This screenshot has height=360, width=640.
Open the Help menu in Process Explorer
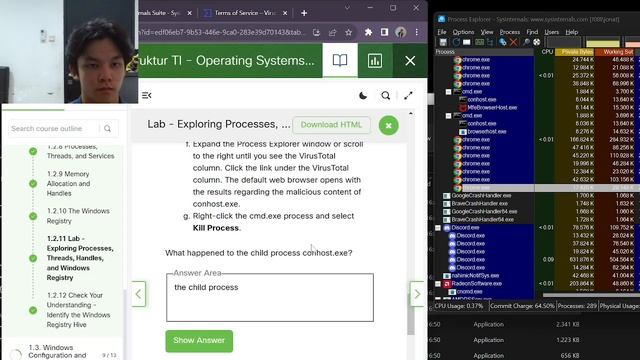click(x=571, y=32)
